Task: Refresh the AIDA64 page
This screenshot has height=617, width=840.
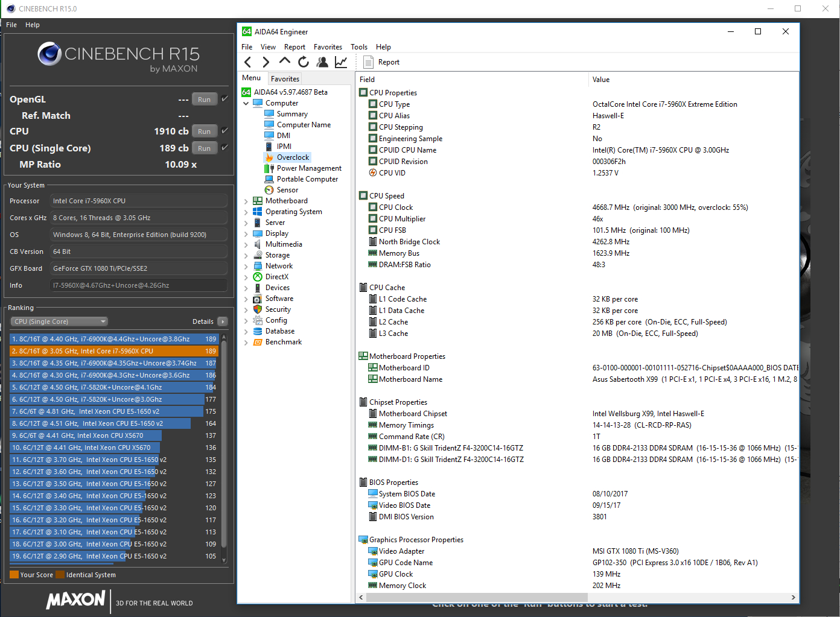Action: point(304,62)
